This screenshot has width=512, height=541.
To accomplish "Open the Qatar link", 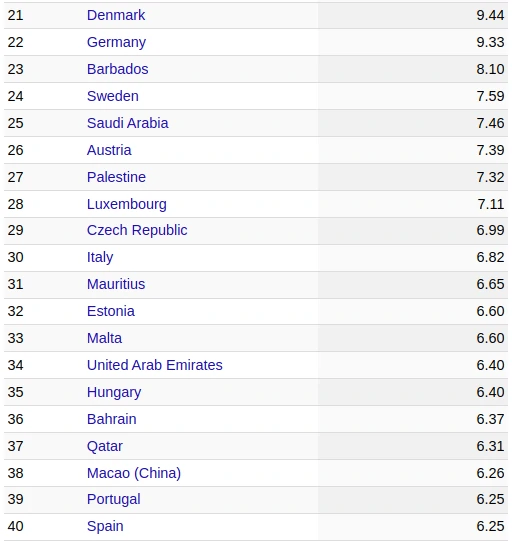I will (105, 446).
